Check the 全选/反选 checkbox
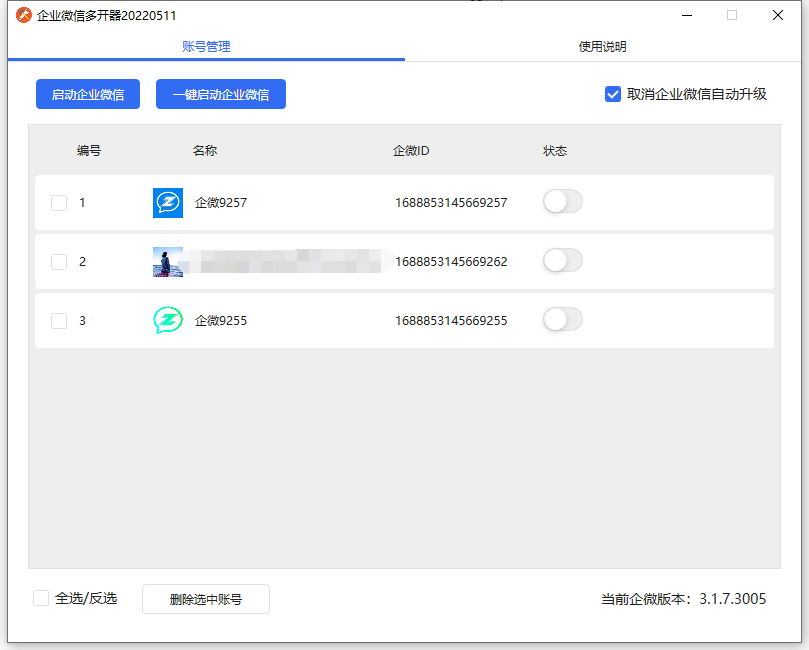Image resolution: width=809 pixels, height=650 pixels. point(41,598)
